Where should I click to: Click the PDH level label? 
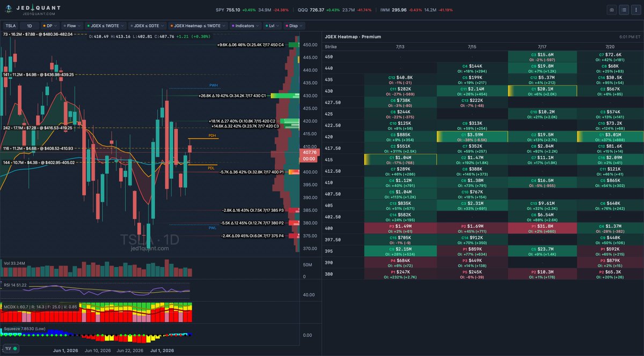tap(212, 136)
